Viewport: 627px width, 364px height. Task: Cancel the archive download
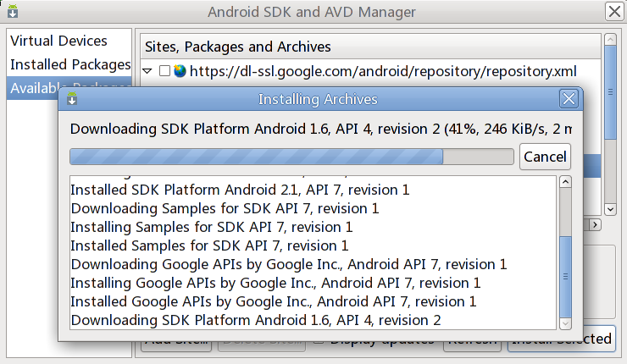click(545, 157)
